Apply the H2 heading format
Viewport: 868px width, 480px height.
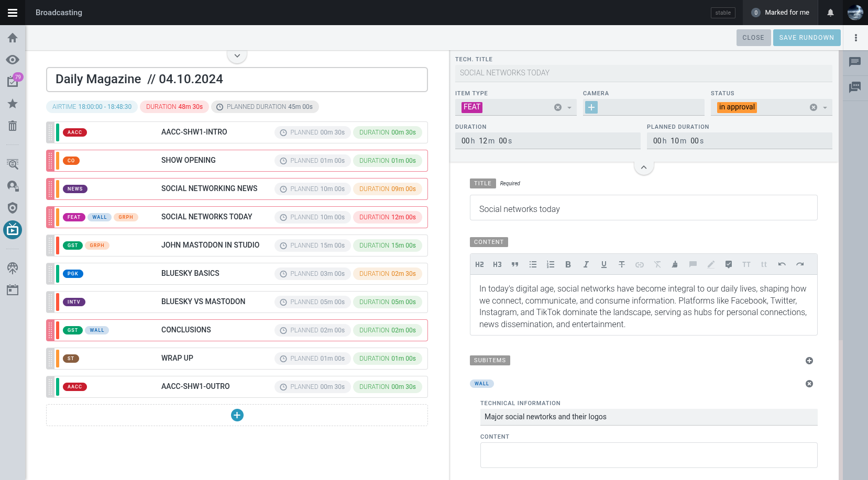pyautogui.click(x=479, y=264)
